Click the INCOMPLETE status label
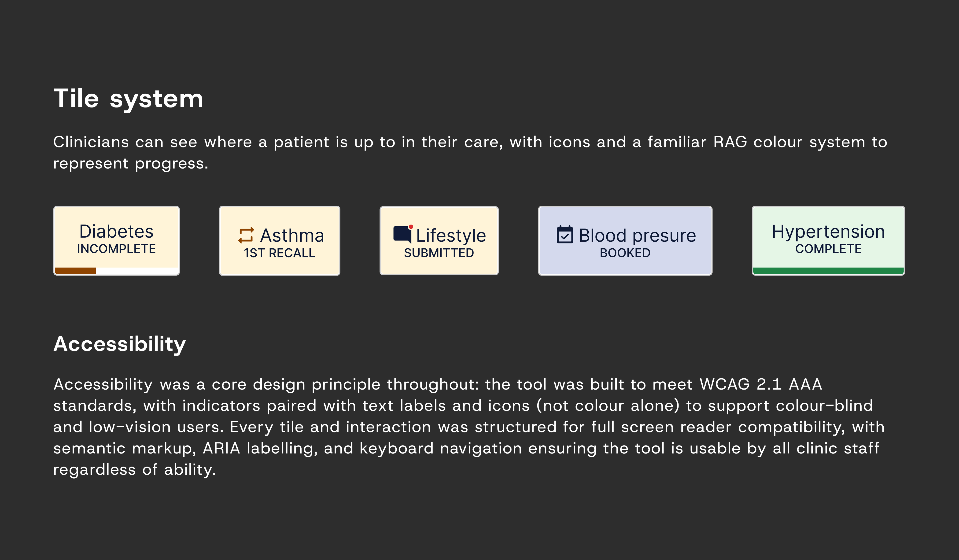Screen dimensions: 959x560 click(x=116, y=249)
